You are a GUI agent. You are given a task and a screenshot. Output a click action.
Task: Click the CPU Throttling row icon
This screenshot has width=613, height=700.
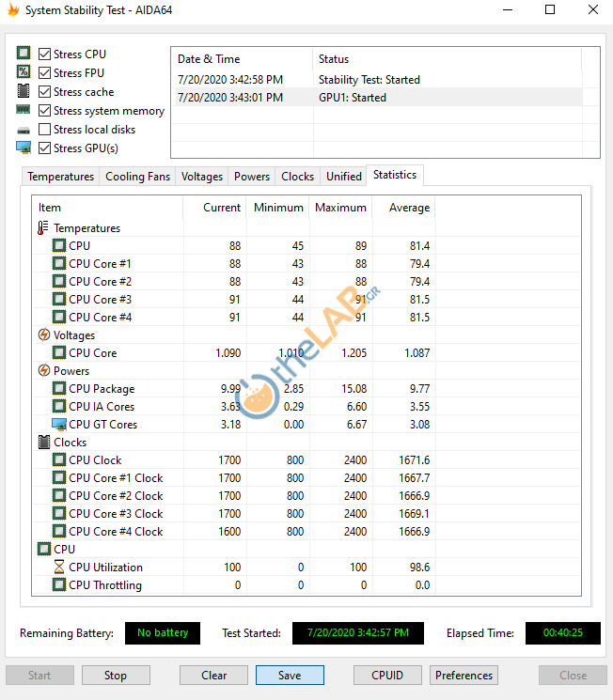pos(59,584)
